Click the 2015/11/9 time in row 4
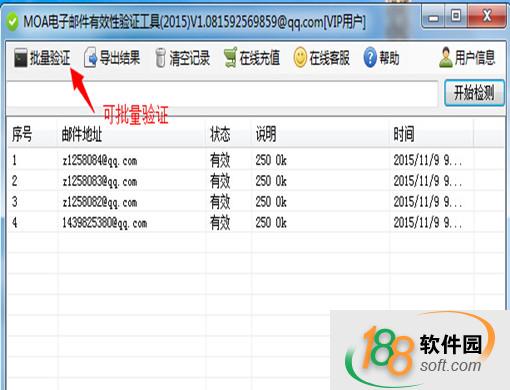The height and width of the screenshot is (390, 510). click(428, 222)
